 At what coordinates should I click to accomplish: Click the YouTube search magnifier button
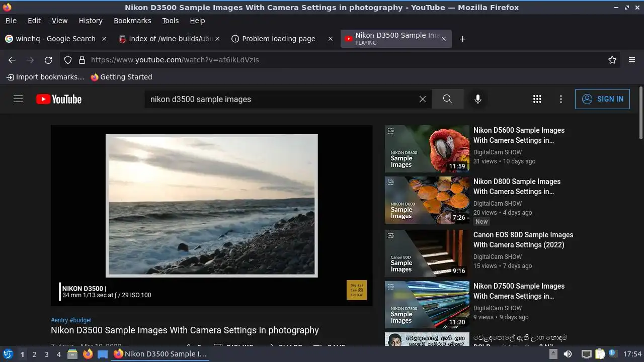click(x=447, y=99)
